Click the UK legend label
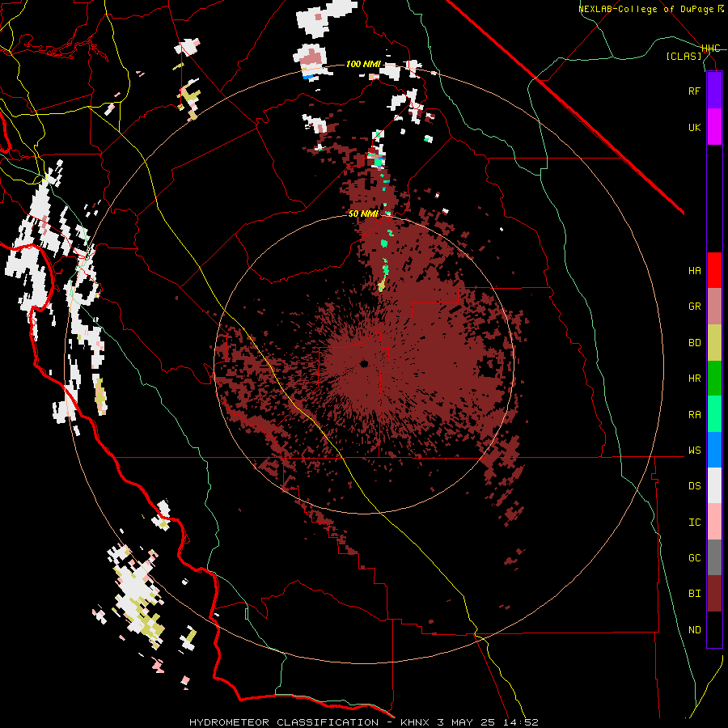 point(694,127)
